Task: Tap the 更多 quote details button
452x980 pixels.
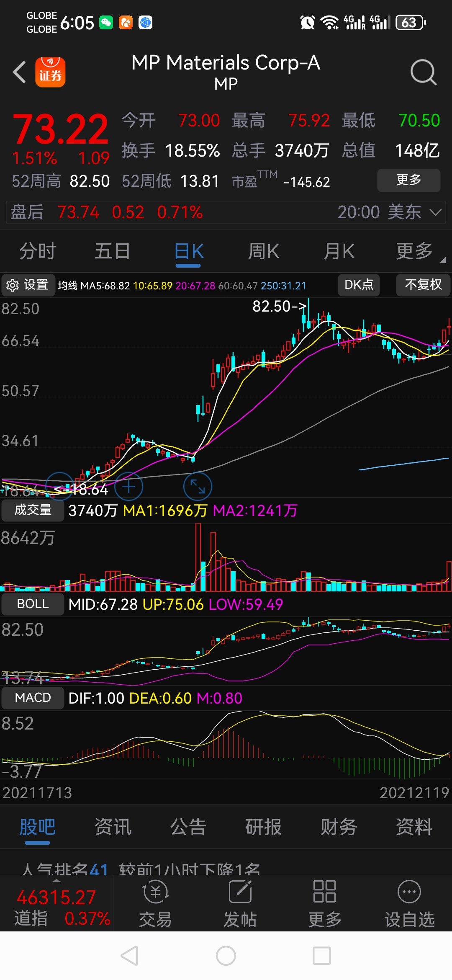Action: point(408,181)
